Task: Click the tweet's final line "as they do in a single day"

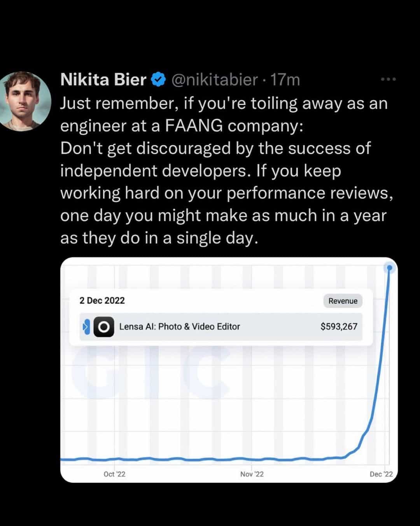Action: point(159,238)
